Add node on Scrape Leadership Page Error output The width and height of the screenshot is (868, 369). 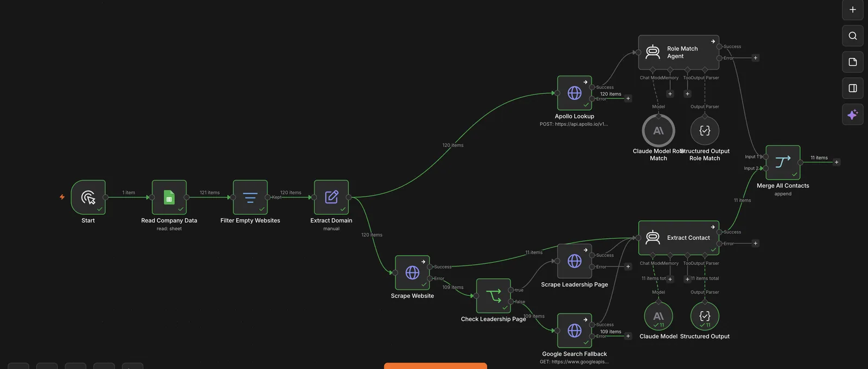pyautogui.click(x=628, y=266)
